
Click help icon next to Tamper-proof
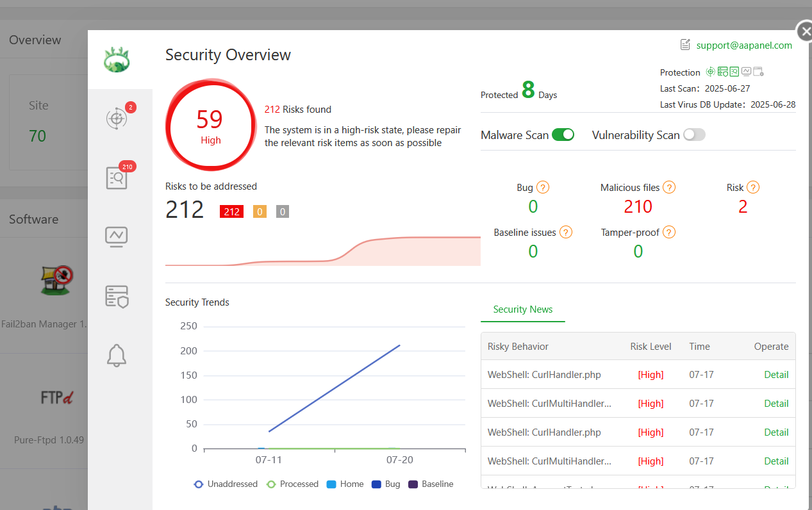tap(669, 233)
